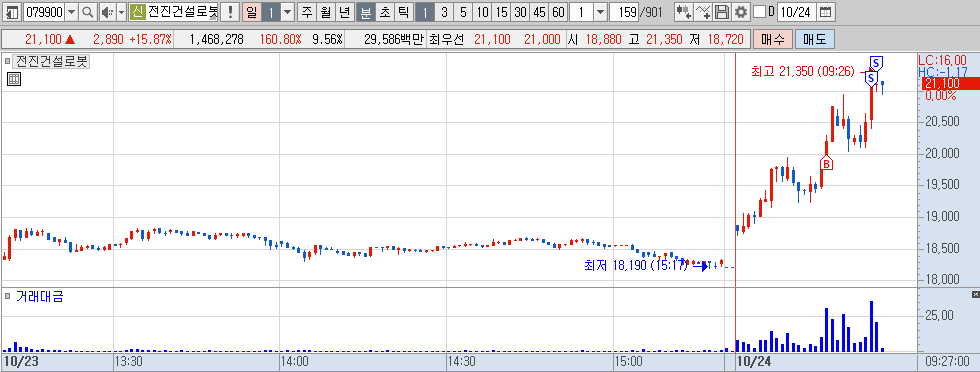Screen dimensions: 980x372
Task: Select 분 minute period
Action: pos(366,12)
